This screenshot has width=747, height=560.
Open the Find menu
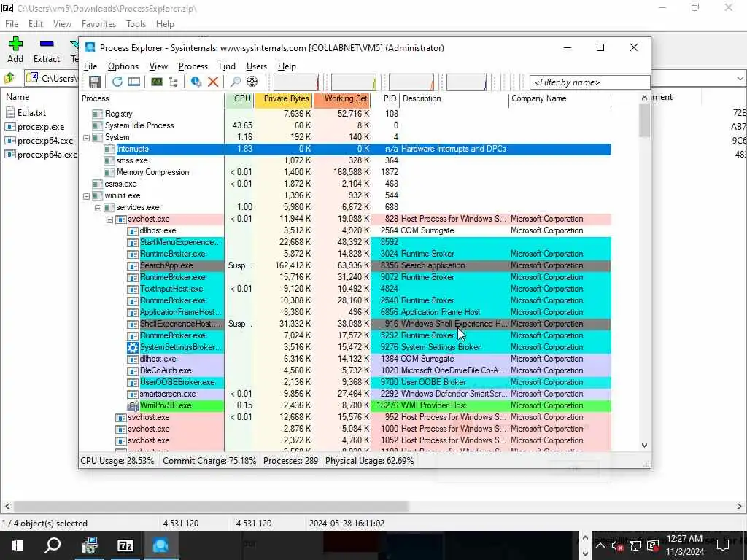coord(227,66)
